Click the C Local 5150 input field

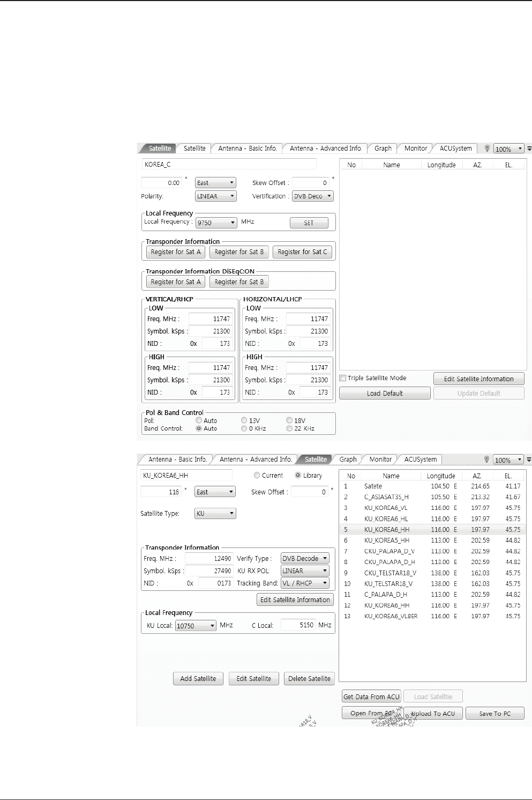pyautogui.click(x=298, y=625)
